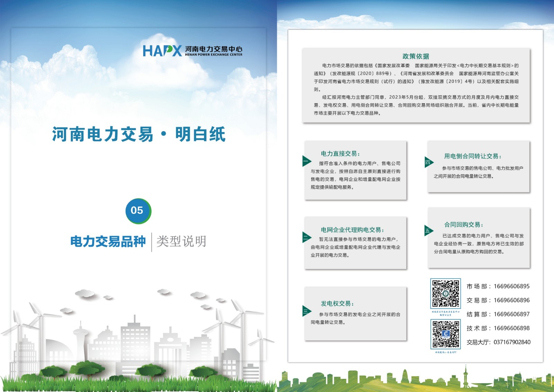Click the 用电侧合同转让交易 heading
The image size is (554, 392).
(x=473, y=156)
